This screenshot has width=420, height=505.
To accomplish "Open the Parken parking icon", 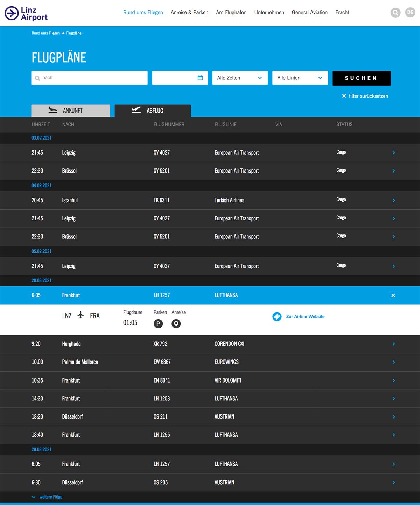I will (158, 324).
